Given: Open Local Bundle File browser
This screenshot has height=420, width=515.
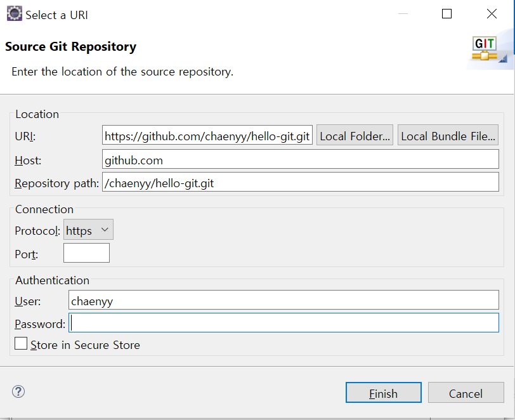Looking at the screenshot, I should (x=448, y=135).
